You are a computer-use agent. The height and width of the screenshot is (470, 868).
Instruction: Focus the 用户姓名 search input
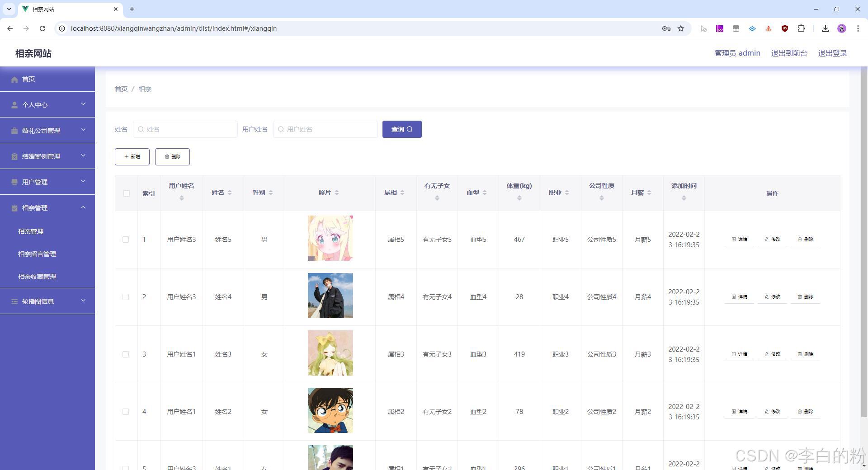pyautogui.click(x=325, y=129)
